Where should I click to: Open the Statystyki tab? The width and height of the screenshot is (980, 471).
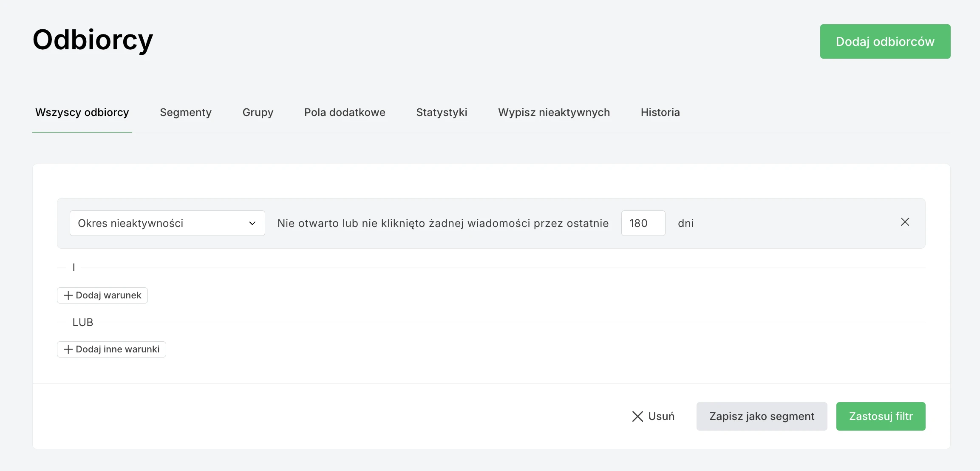(442, 112)
